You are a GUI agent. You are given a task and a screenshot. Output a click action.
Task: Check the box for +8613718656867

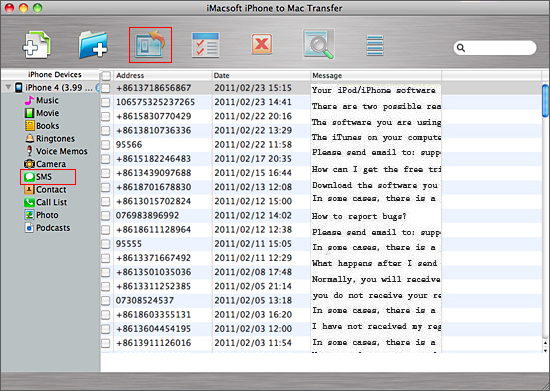[106, 88]
